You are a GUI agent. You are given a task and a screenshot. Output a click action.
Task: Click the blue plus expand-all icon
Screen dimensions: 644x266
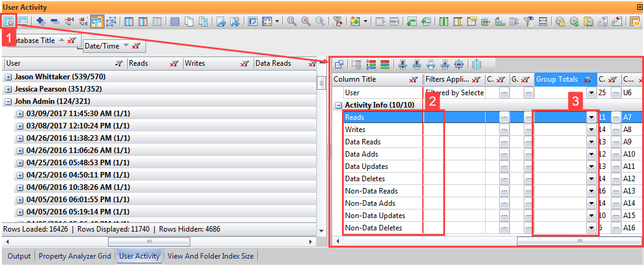(41, 21)
